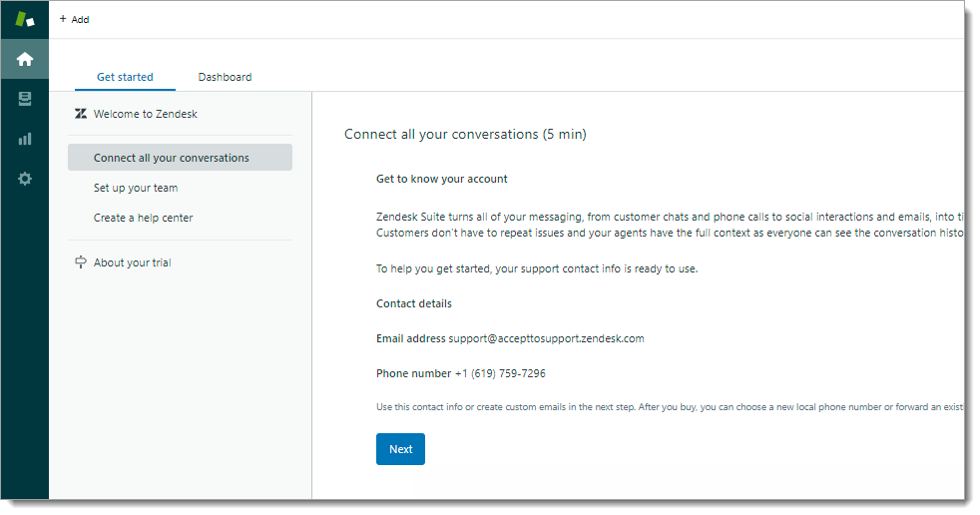980x515 pixels.
Task: Open the Admin gear icon
Action: pos(25,179)
